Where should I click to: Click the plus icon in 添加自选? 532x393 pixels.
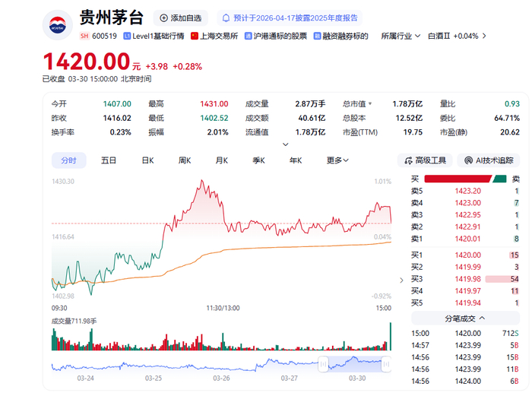coord(163,18)
